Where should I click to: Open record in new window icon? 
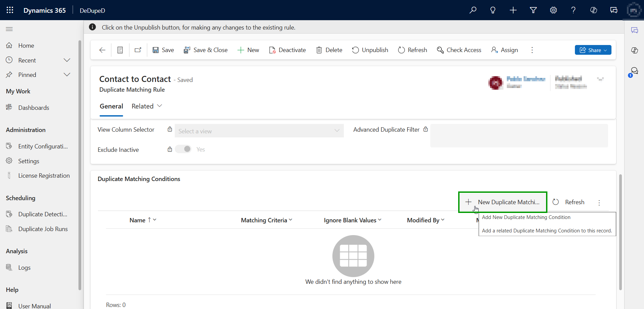(x=138, y=50)
